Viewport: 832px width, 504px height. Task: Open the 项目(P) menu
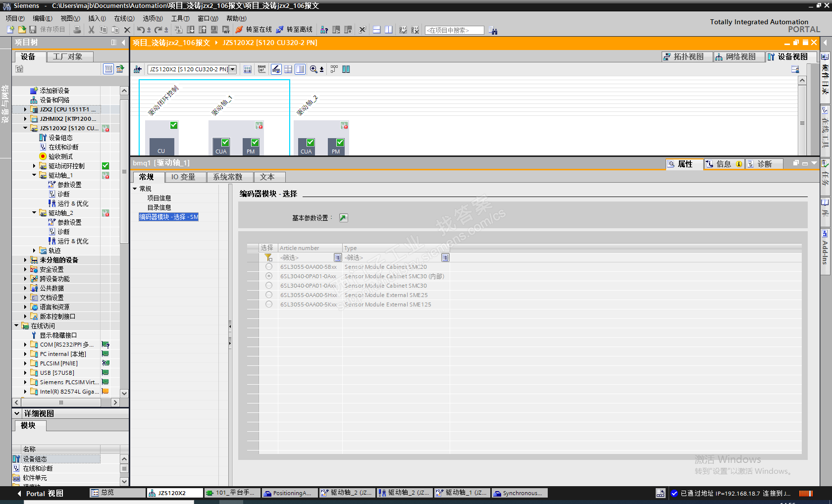pyautogui.click(x=15, y=18)
